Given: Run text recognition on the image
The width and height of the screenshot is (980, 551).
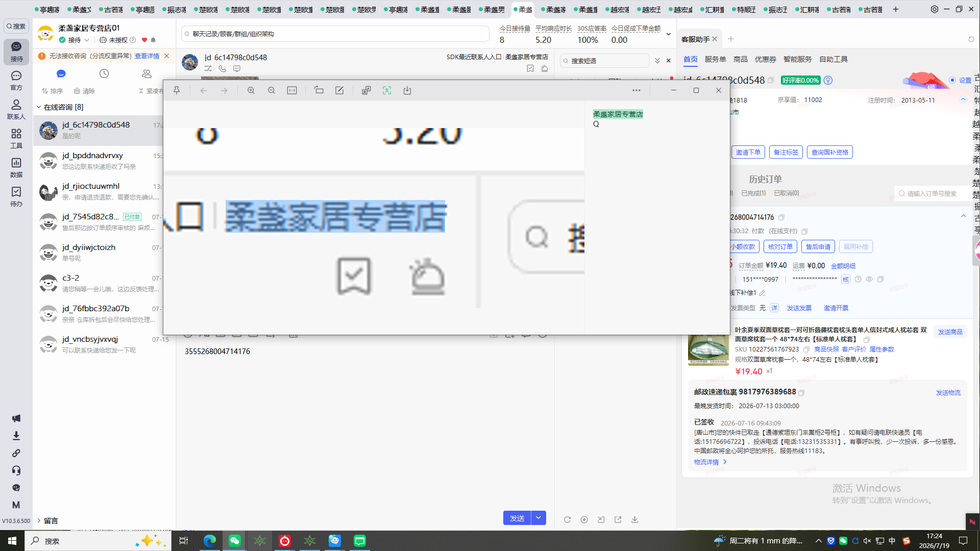Looking at the screenshot, I should pos(387,90).
